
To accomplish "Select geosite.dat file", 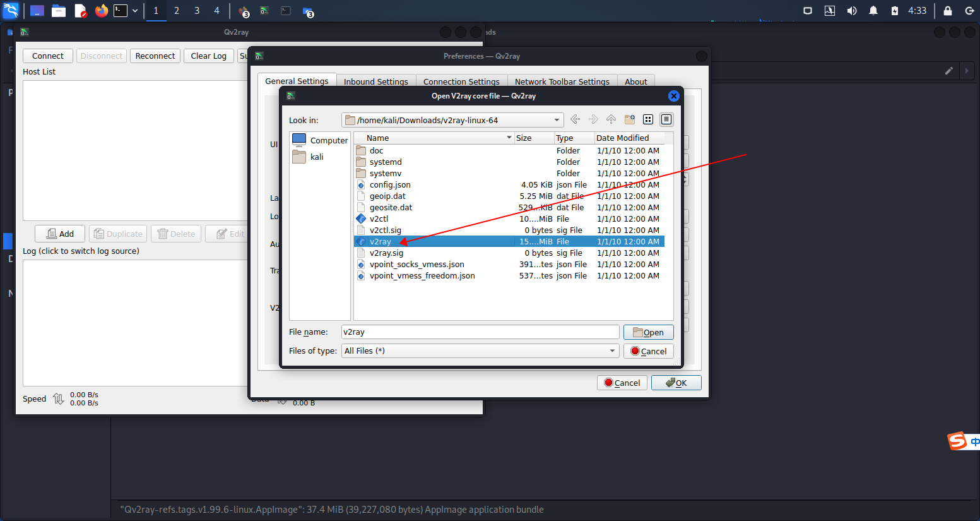I will click(391, 207).
